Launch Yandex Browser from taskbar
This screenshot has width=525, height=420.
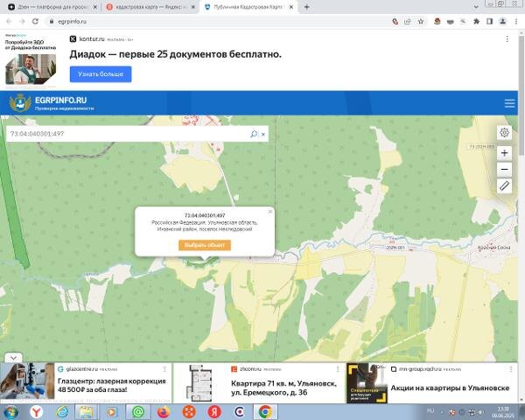36,412
